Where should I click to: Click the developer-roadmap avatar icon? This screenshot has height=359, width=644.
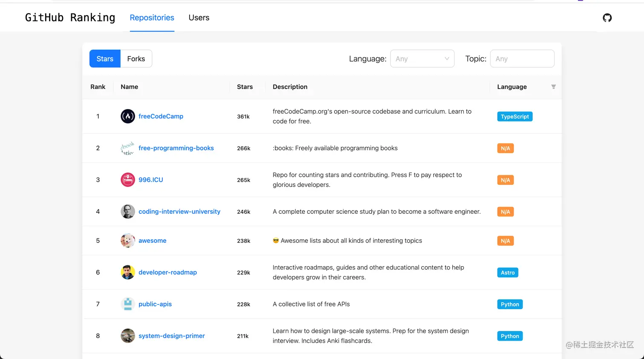click(128, 273)
